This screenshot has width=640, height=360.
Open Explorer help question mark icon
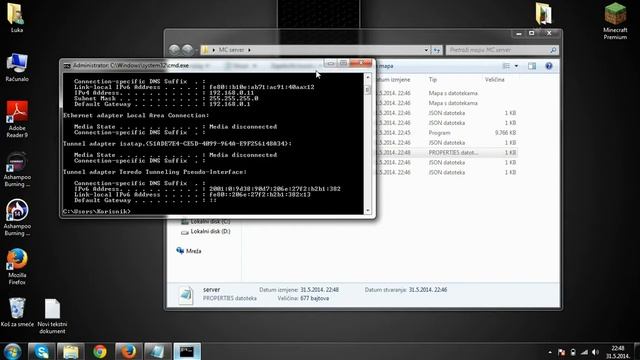(x=549, y=66)
